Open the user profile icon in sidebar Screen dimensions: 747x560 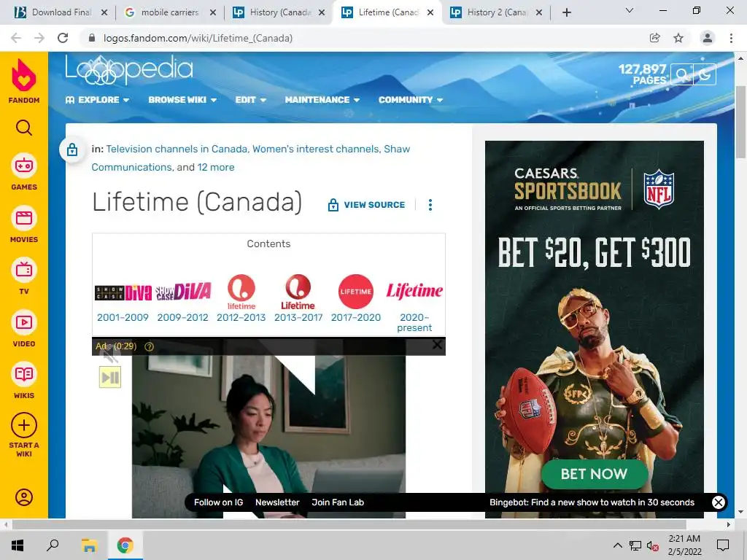[x=24, y=497]
